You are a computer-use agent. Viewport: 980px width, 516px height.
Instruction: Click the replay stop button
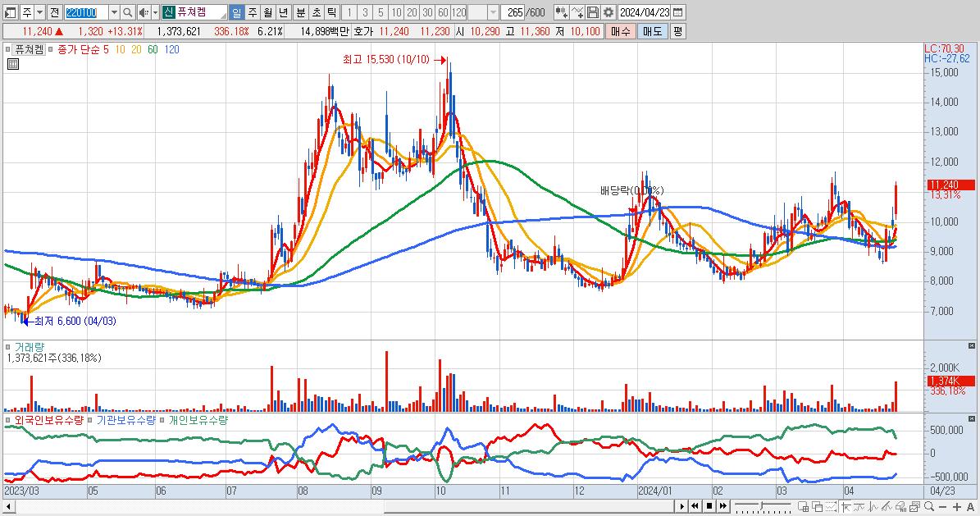(709, 506)
